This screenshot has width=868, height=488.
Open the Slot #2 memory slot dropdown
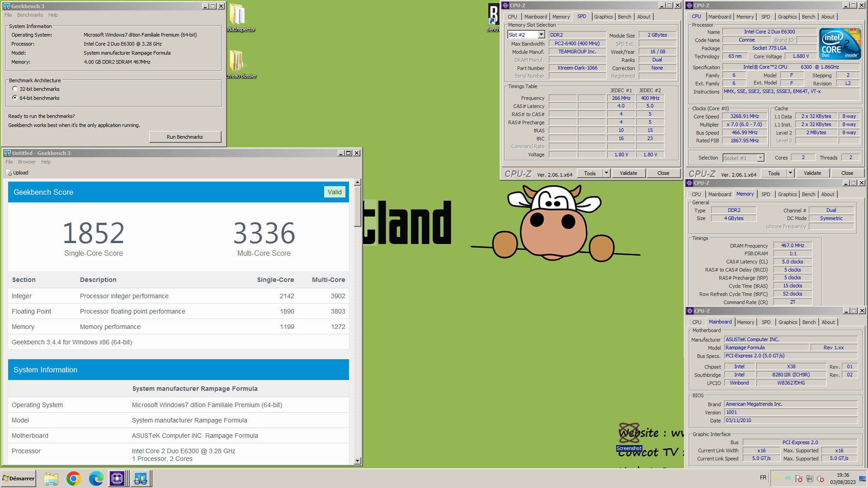pos(541,35)
